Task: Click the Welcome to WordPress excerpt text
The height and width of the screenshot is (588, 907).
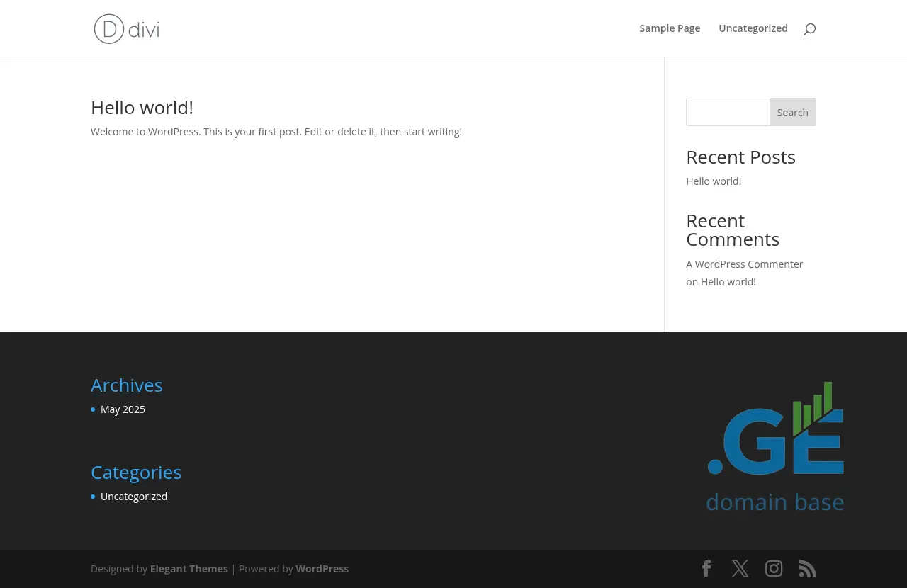Action: click(x=276, y=132)
